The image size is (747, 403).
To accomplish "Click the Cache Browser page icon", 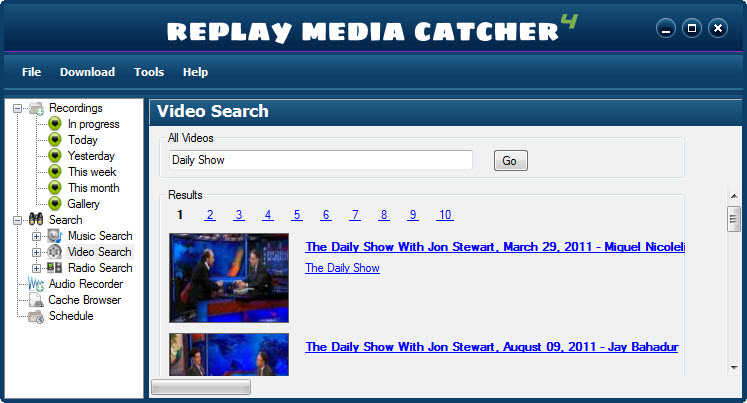I will (36, 300).
